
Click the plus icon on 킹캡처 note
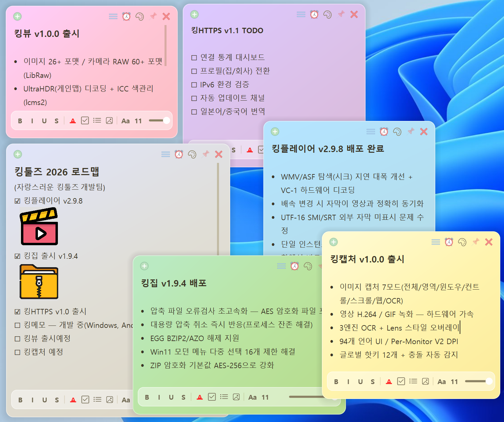click(x=334, y=242)
